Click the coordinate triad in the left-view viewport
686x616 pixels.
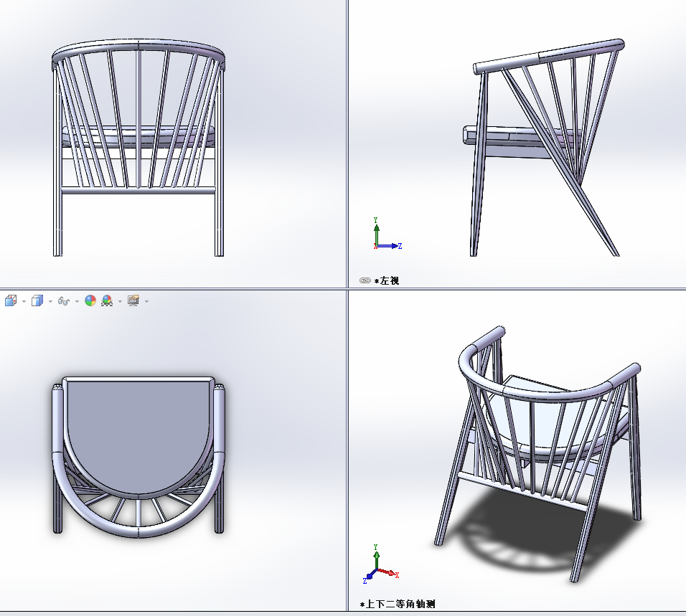(387, 234)
